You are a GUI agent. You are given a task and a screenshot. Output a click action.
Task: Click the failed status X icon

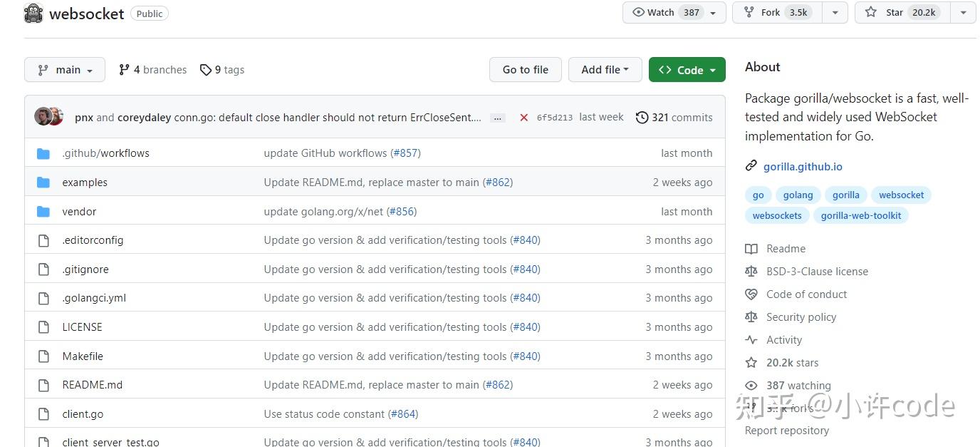523,118
